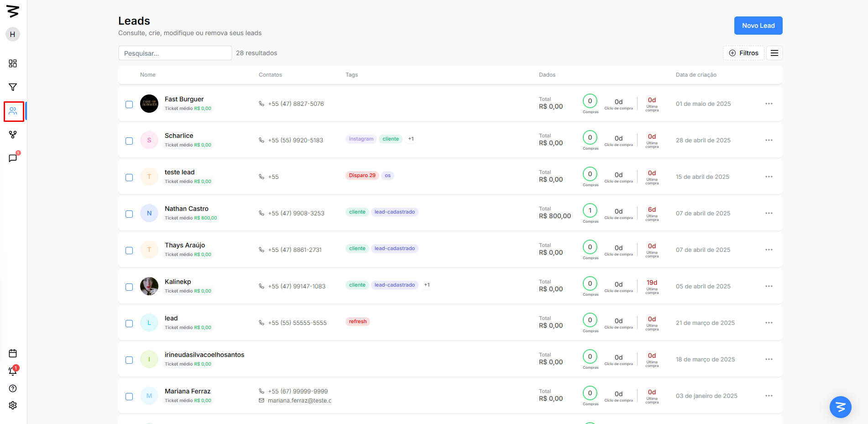Expand the +1 tags on Scharlice row
The image size is (868, 424).
point(411,139)
